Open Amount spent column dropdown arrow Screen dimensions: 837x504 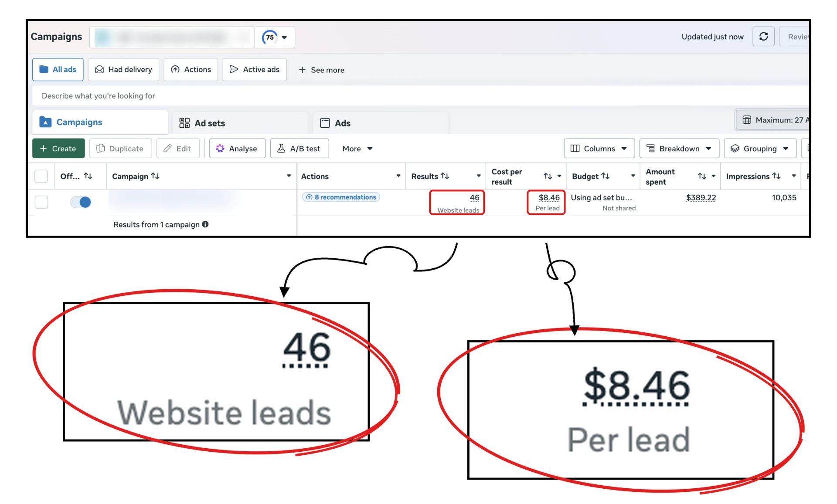[x=714, y=176]
